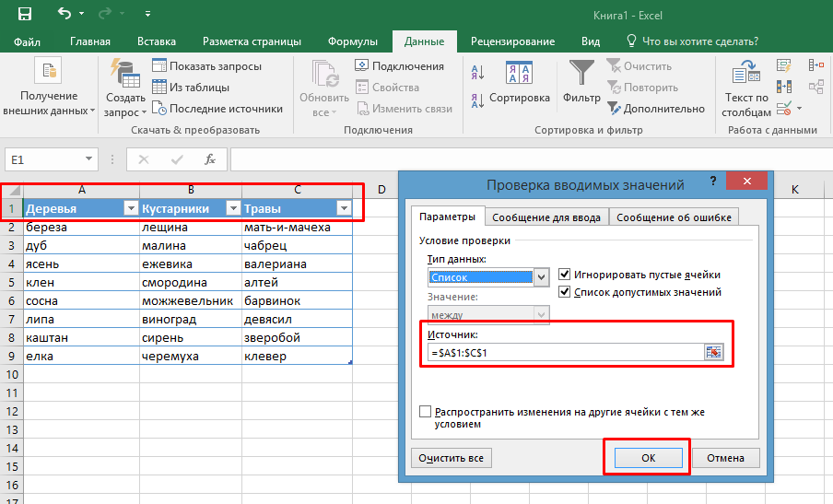833x504 pixels.
Task: Enable apply changes to other cells checkbox
Action: tap(425, 412)
